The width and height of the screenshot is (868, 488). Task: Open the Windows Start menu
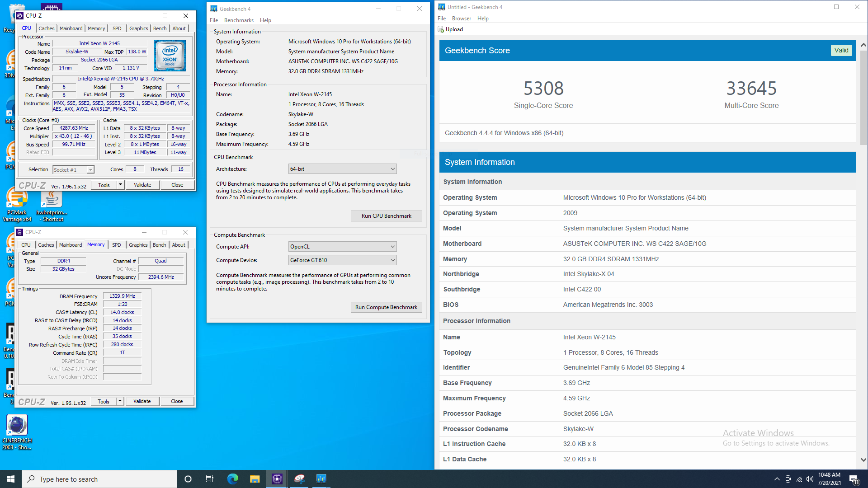[11, 479]
